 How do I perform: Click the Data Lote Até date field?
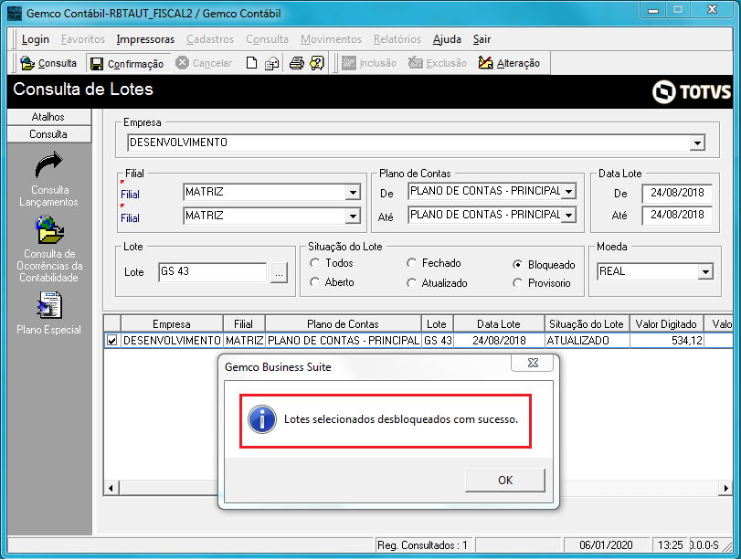click(x=677, y=215)
